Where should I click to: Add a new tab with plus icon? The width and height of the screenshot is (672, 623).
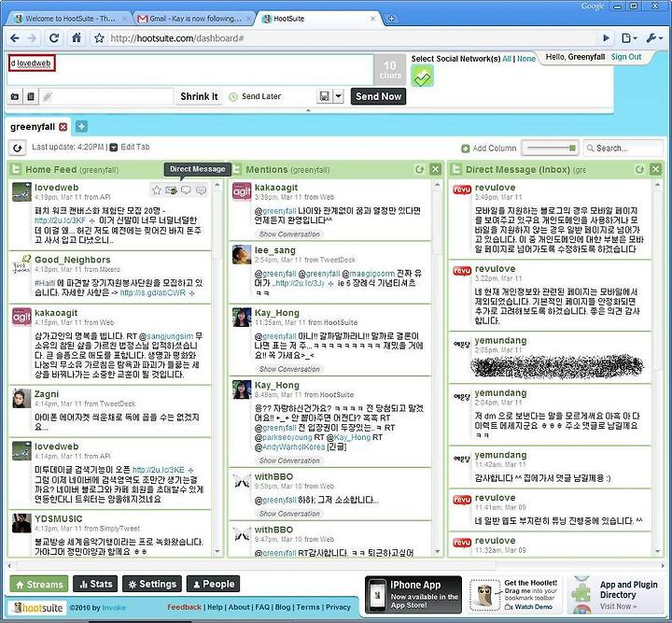81,126
